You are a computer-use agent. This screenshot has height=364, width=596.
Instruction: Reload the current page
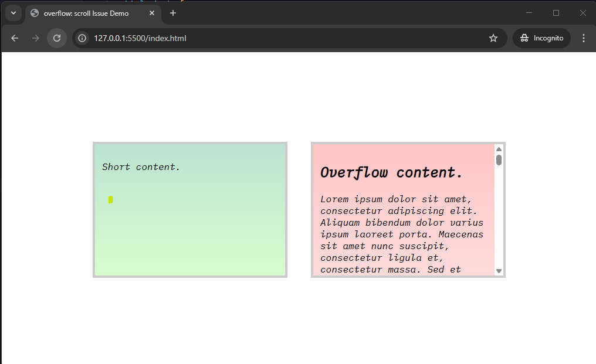(x=57, y=38)
